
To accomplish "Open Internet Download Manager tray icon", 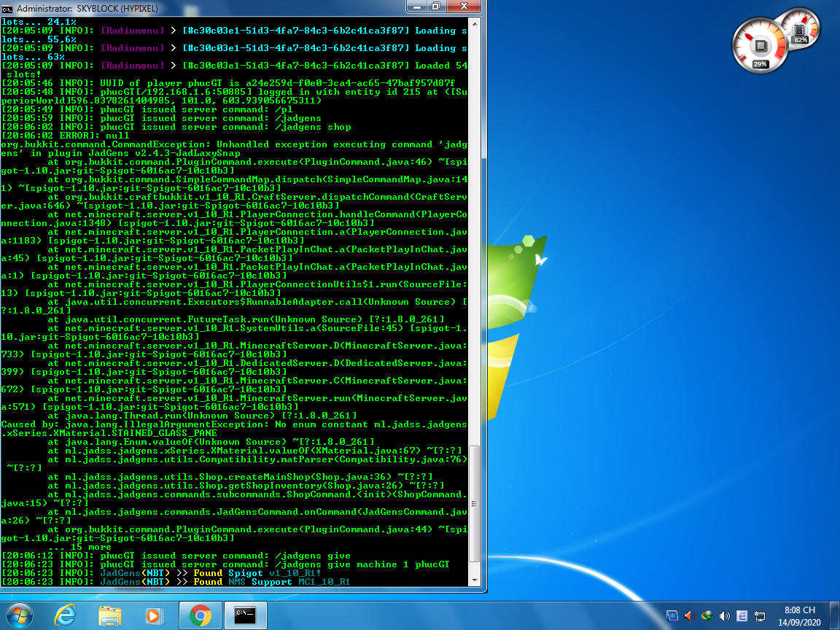I will pyautogui.click(x=707, y=616).
